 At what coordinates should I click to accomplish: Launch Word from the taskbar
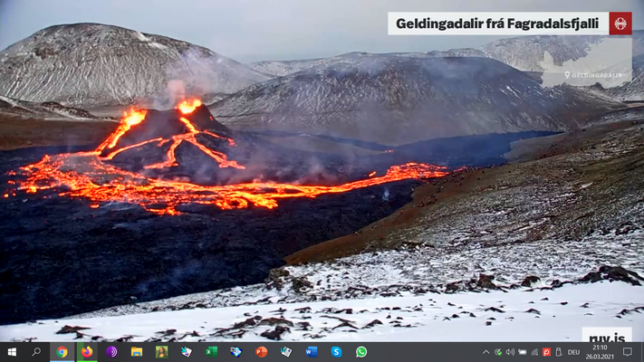coord(312,352)
